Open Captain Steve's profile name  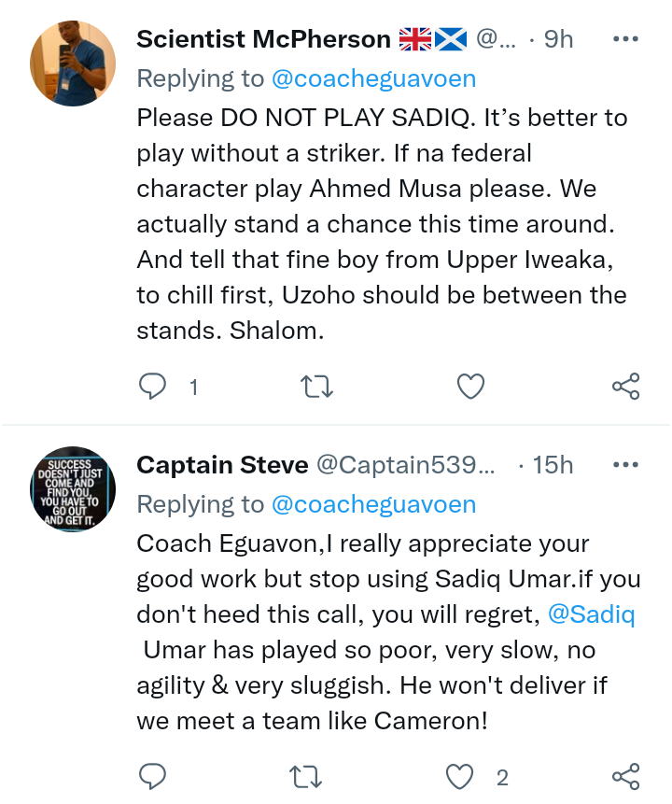coord(222,464)
